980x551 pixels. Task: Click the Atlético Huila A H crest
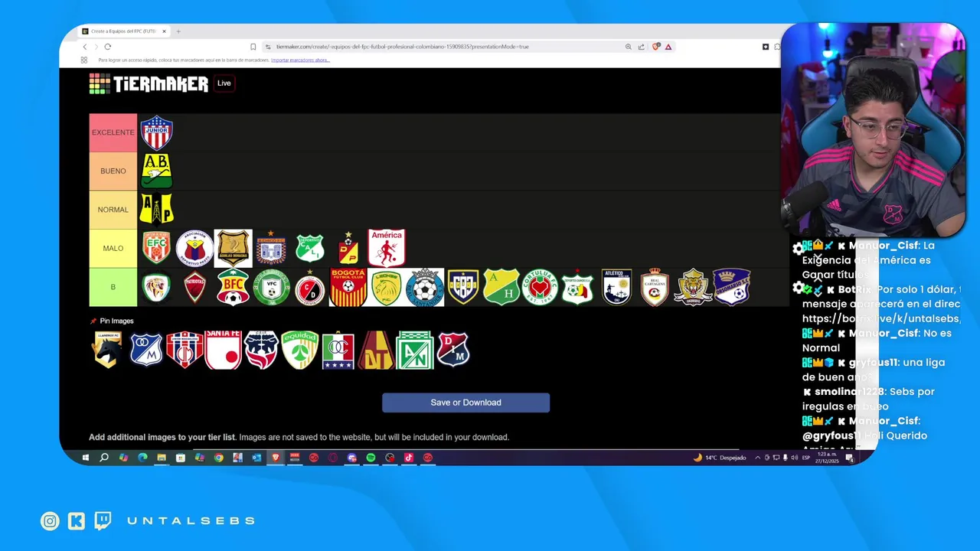[x=501, y=287]
